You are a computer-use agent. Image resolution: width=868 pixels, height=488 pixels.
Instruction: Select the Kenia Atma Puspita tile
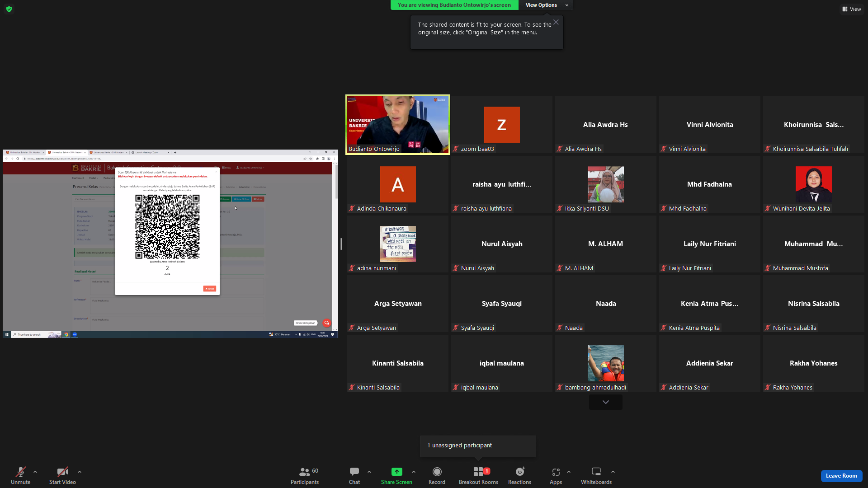pyautogui.click(x=710, y=304)
